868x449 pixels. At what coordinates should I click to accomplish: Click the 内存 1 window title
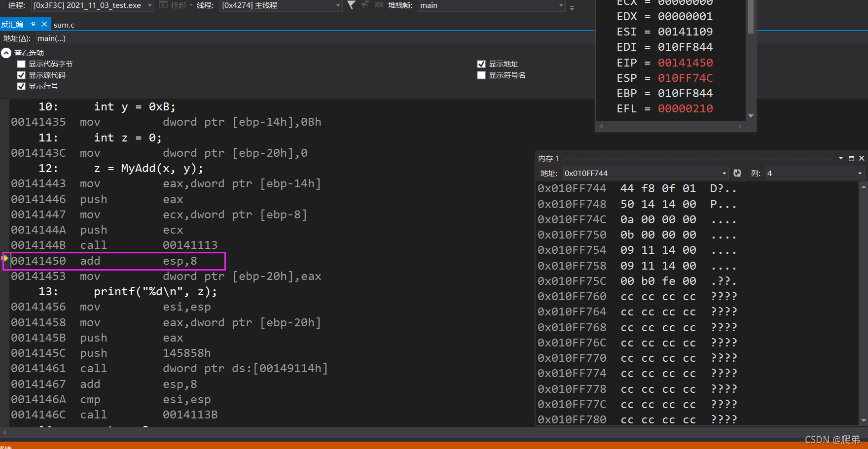coord(548,158)
